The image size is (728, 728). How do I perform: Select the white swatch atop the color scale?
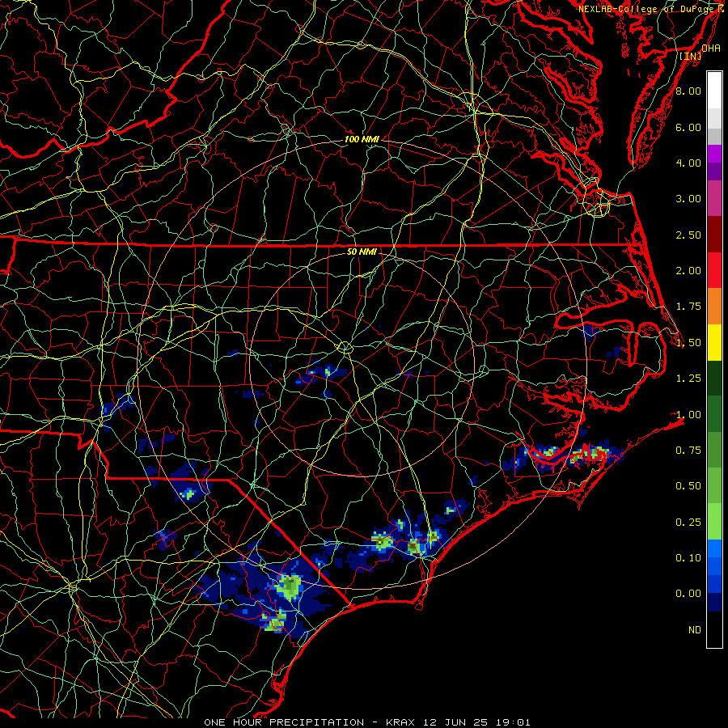[714, 91]
